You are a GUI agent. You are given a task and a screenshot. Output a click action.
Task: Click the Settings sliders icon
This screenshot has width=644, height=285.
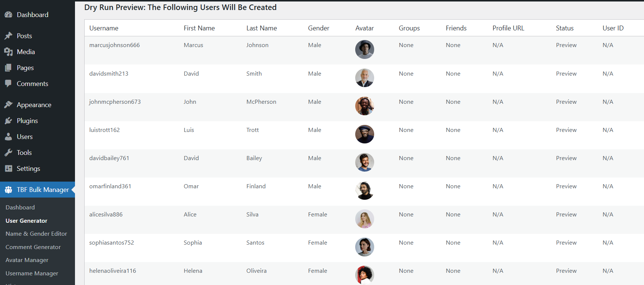8,169
